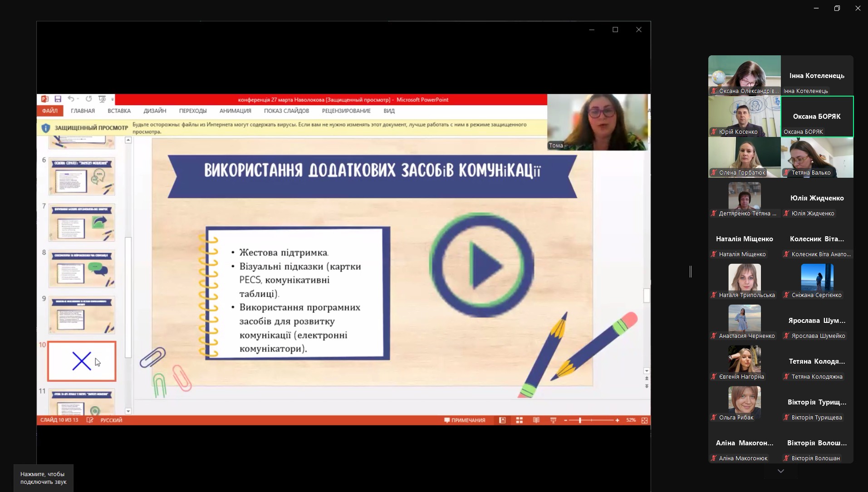Select slide 8 thumbnail
This screenshot has height=492, width=868.
tap(82, 269)
